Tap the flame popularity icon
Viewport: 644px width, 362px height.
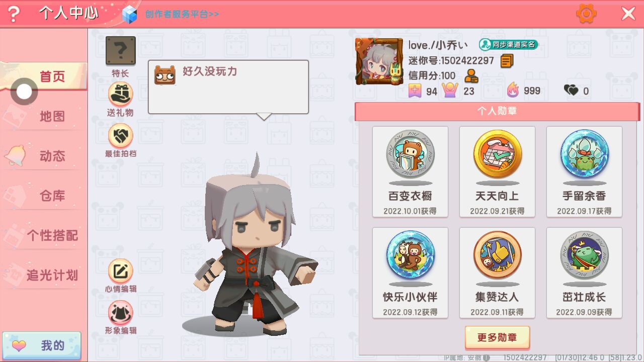[x=513, y=90]
